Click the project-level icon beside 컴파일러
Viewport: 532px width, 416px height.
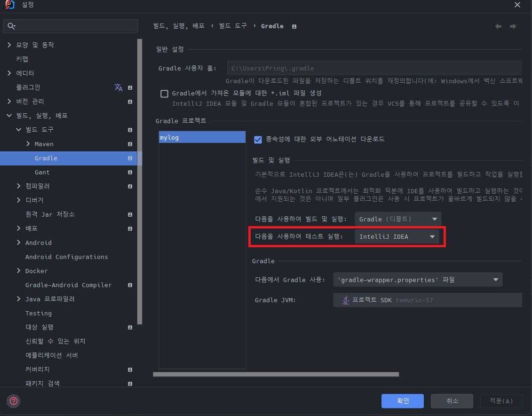click(x=130, y=187)
